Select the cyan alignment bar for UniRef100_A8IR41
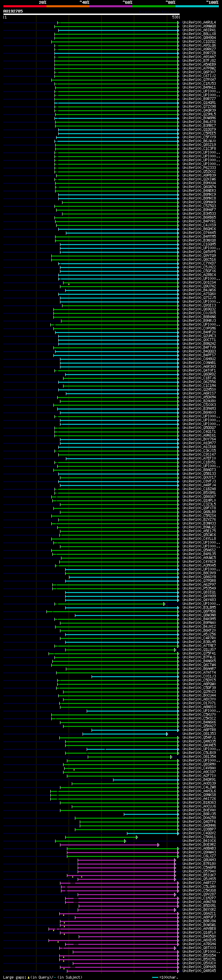Image resolution: width=222 pixels, height=980 pixels. [x=119, y=30]
